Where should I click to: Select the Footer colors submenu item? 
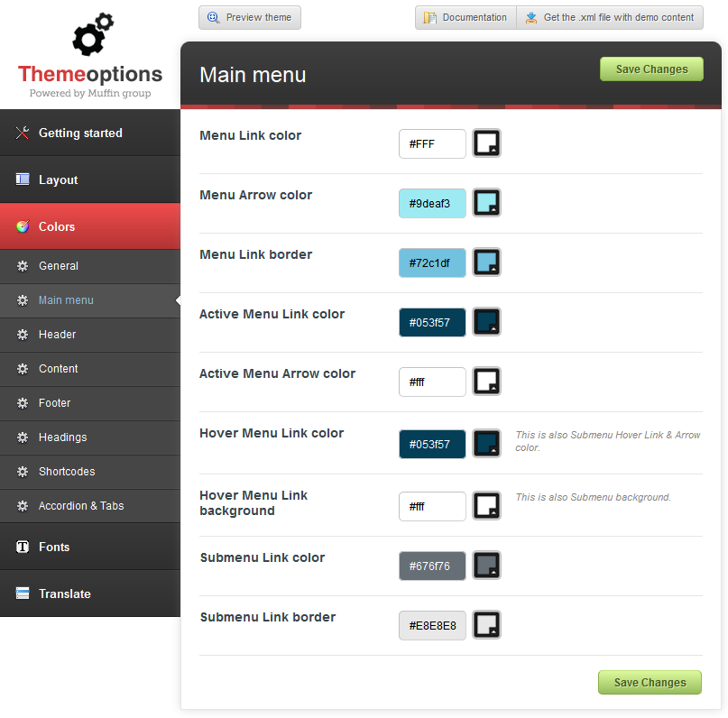coord(55,403)
